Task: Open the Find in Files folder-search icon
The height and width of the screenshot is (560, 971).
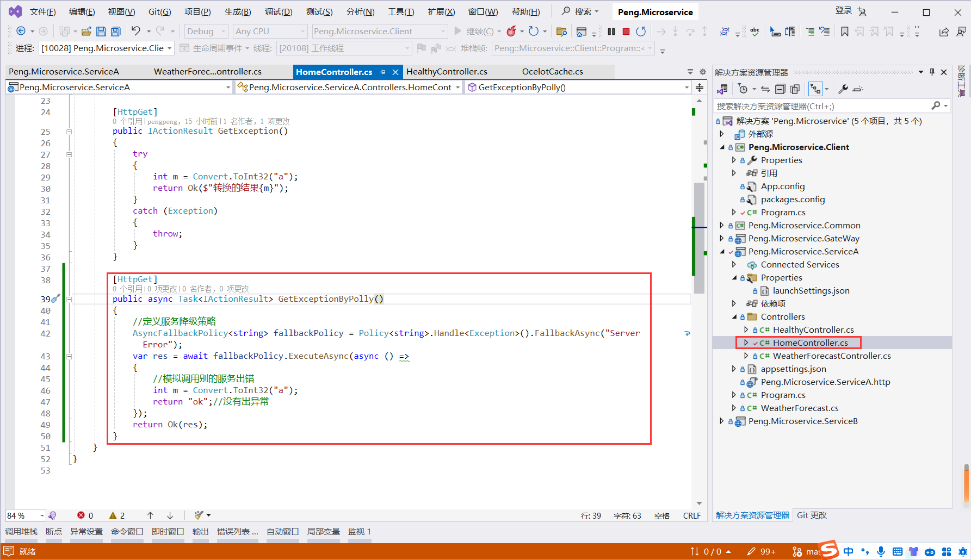Action: coord(562,32)
